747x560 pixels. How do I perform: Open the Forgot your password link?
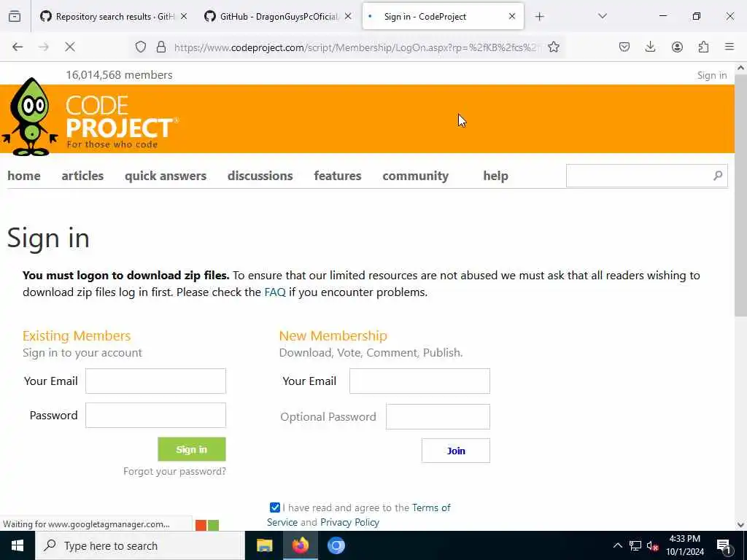pos(174,471)
